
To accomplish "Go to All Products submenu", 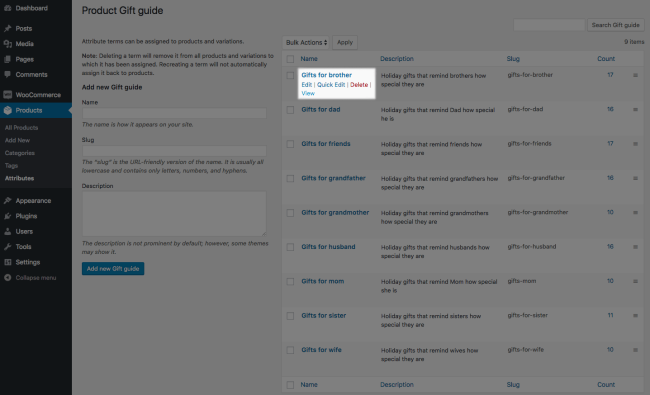I will [21, 128].
